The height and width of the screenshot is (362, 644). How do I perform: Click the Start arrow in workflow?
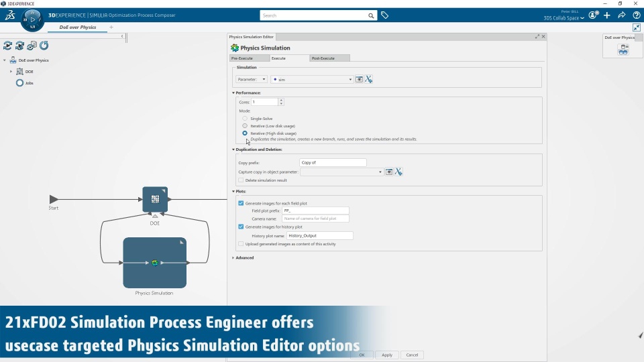click(54, 200)
